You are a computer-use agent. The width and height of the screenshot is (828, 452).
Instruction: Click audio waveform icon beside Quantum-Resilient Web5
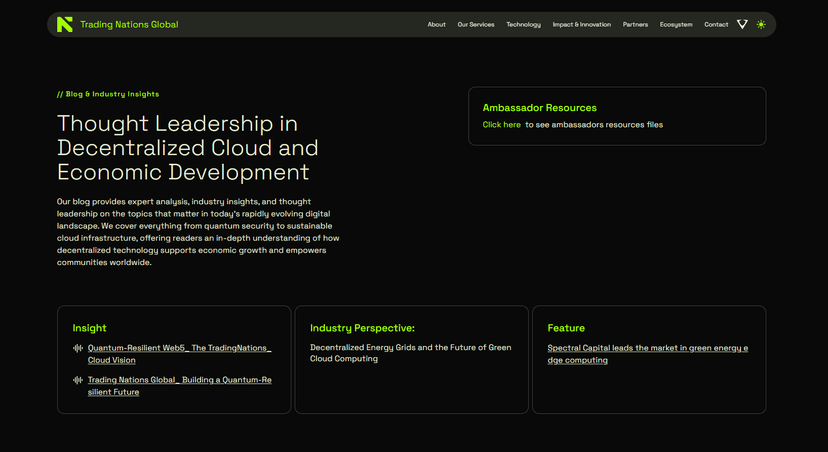pyautogui.click(x=78, y=348)
